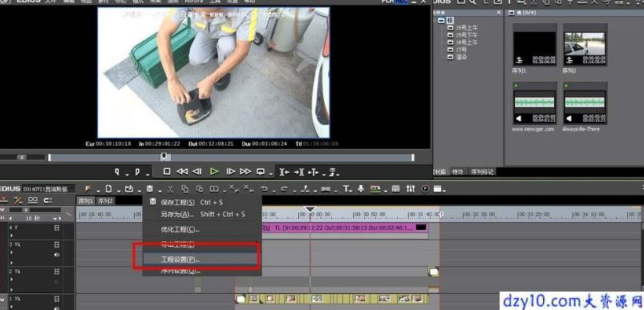
Task: Switch to the 序列标记 panel tab
Action: (482, 171)
